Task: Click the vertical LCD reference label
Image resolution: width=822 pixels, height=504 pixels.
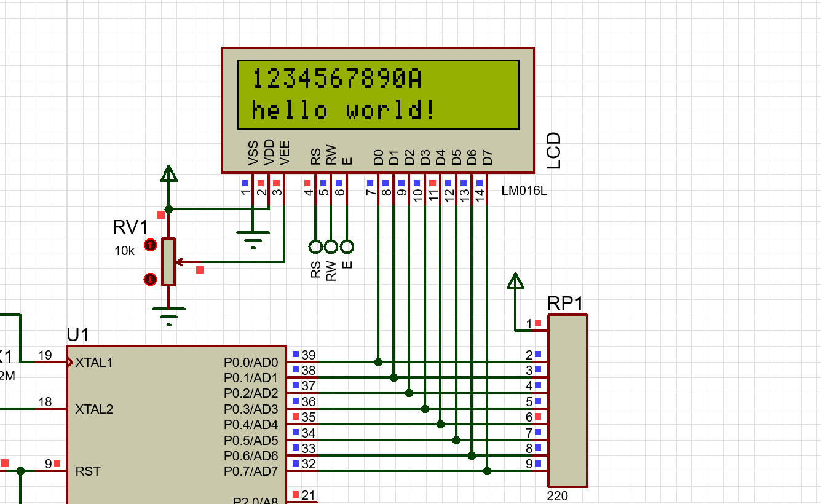Action: [x=553, y=151]
